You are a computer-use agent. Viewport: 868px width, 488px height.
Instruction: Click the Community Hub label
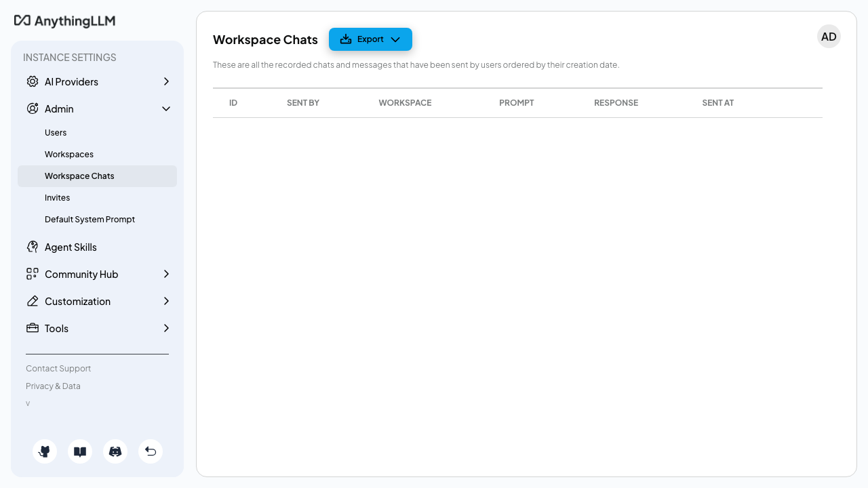pos(81,274)
